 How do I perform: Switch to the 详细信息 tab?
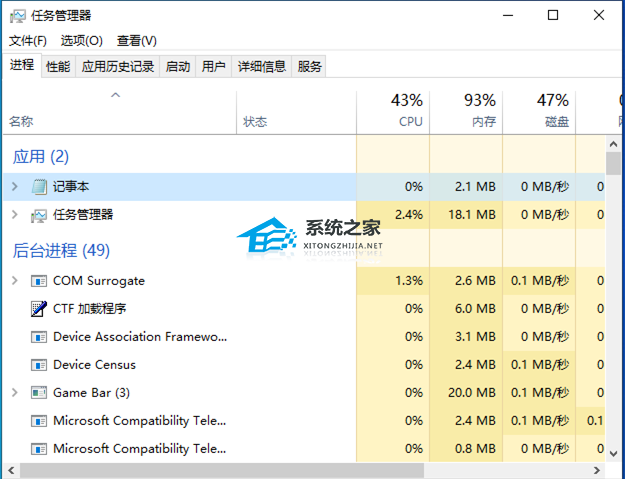click(x=262, y=66)
